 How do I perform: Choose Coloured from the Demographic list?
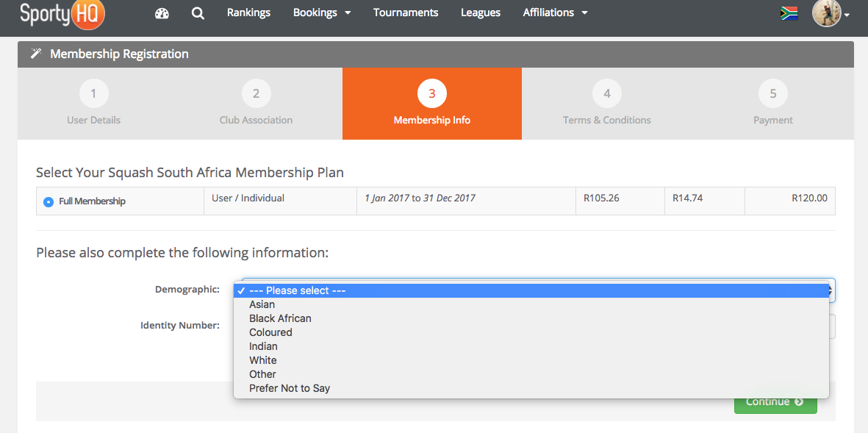click(x=531, y=332)
